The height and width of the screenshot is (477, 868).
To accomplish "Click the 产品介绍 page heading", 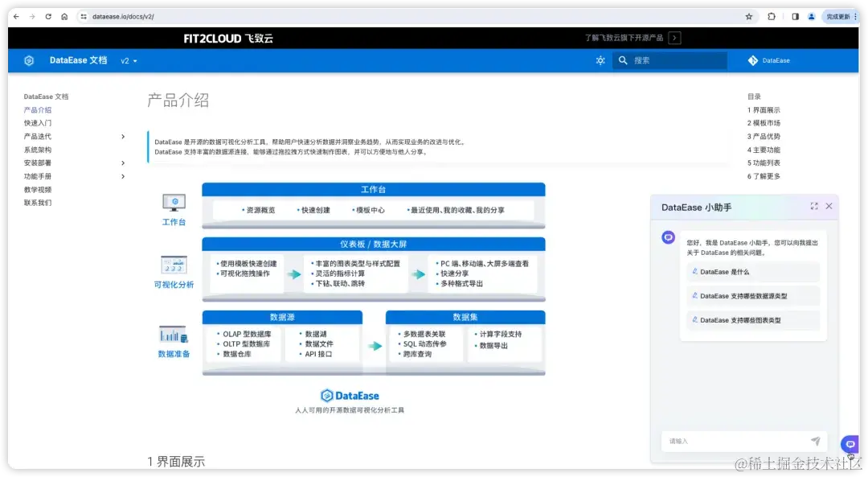I will coord(178,101).
